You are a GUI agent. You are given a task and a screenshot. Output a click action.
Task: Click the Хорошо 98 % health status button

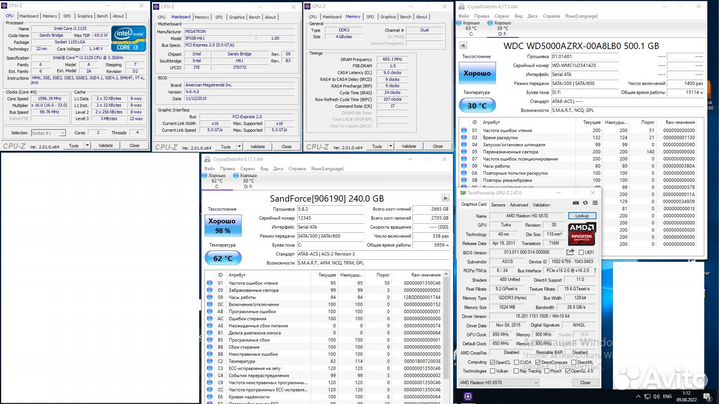[x=223, y=225]
